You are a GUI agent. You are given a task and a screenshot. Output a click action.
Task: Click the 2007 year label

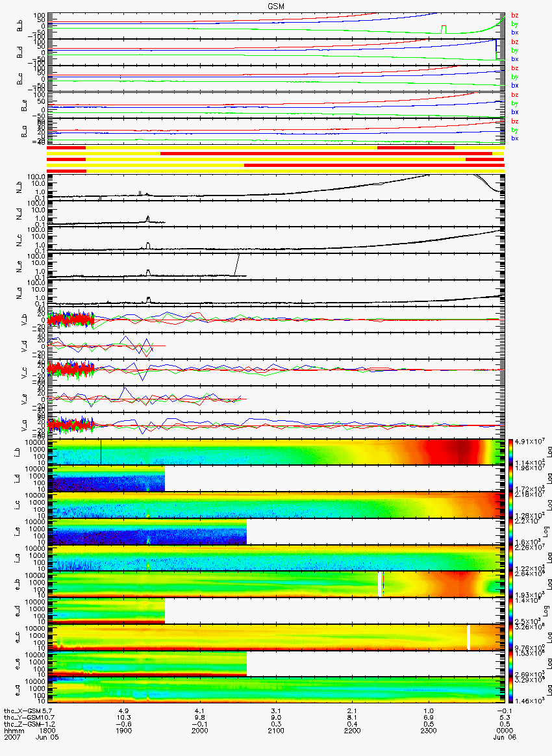point(13,737)
